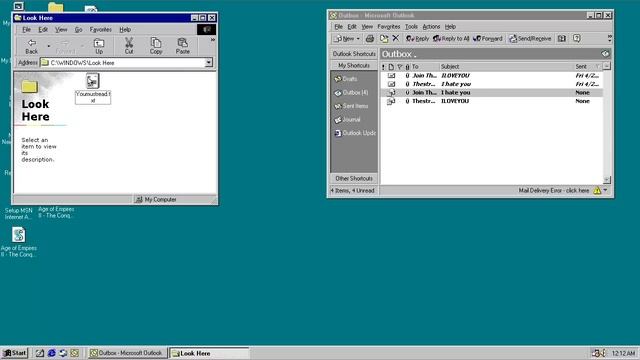Go Up one folder level
This screenshot has width=640, height=360.
tap(99, 46)
